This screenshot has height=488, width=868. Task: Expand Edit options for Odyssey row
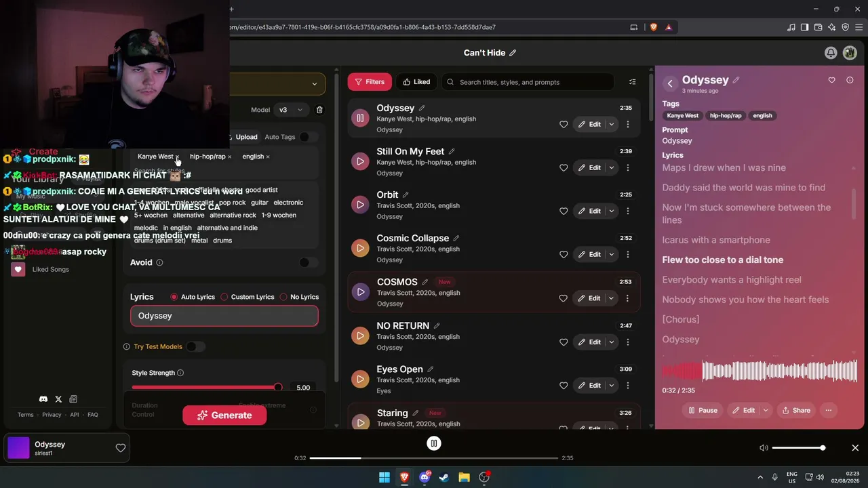tap(612, 125)
